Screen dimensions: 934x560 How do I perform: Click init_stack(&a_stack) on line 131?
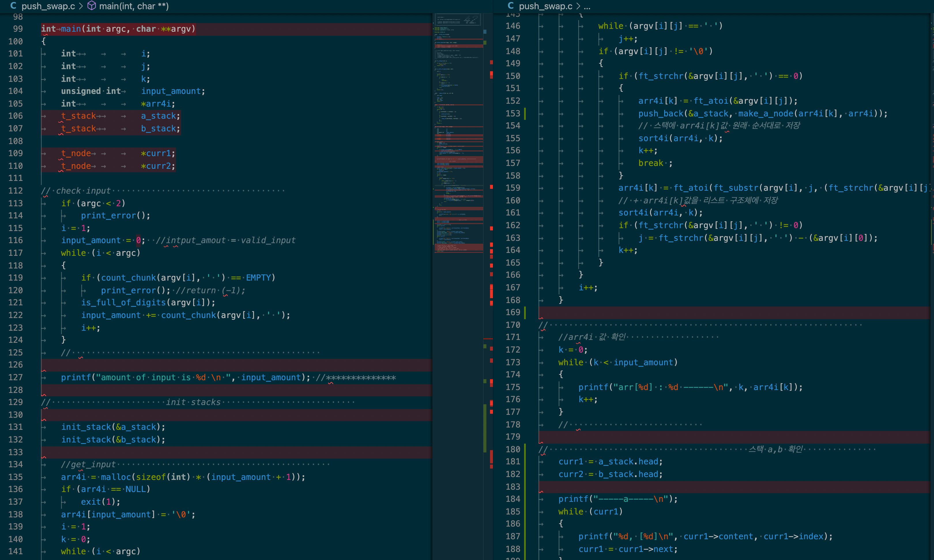coord(113,427)
